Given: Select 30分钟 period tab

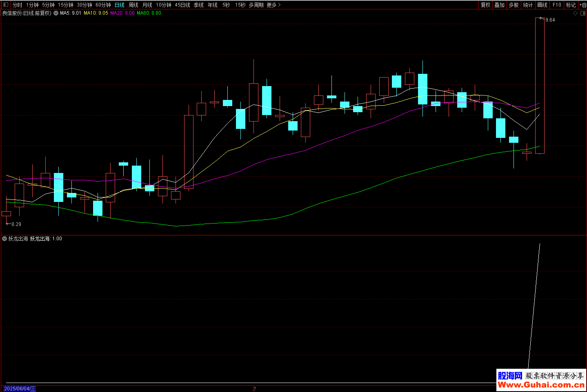Looking at the screenshot, I should tap(84, 5).
